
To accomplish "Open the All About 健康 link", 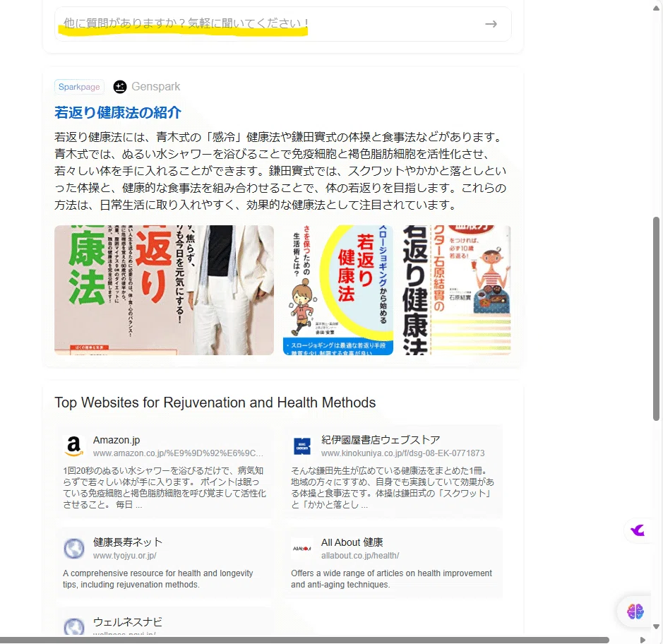I will pos(352,542).
